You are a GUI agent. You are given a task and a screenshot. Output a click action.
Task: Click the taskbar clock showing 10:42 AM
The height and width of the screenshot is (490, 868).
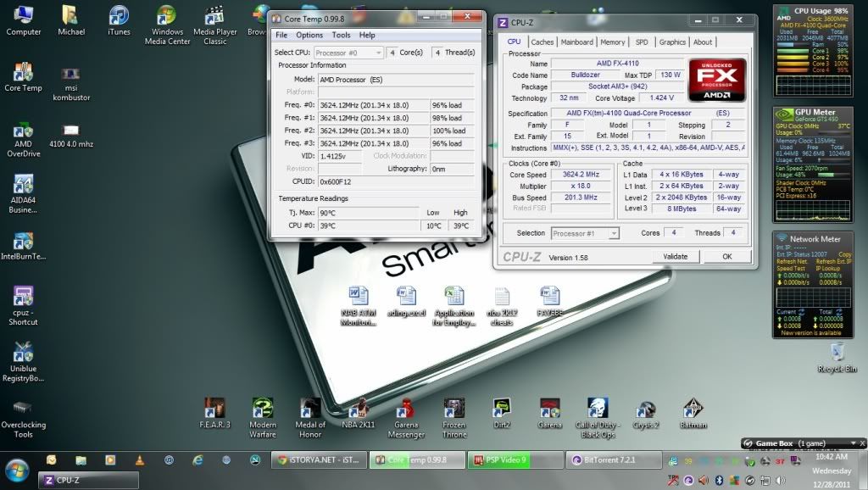[x=831, y=457]
